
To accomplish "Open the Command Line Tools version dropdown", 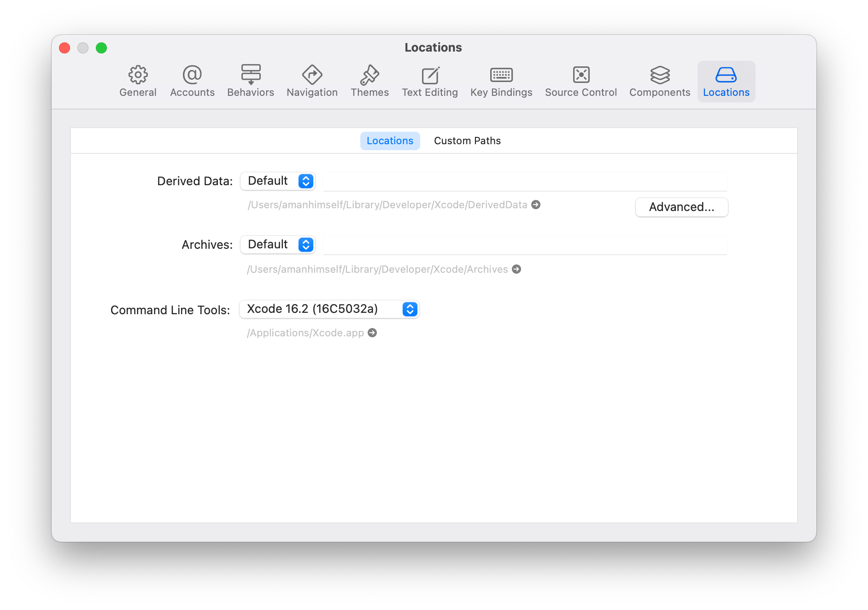I will (x=328, y=309).
